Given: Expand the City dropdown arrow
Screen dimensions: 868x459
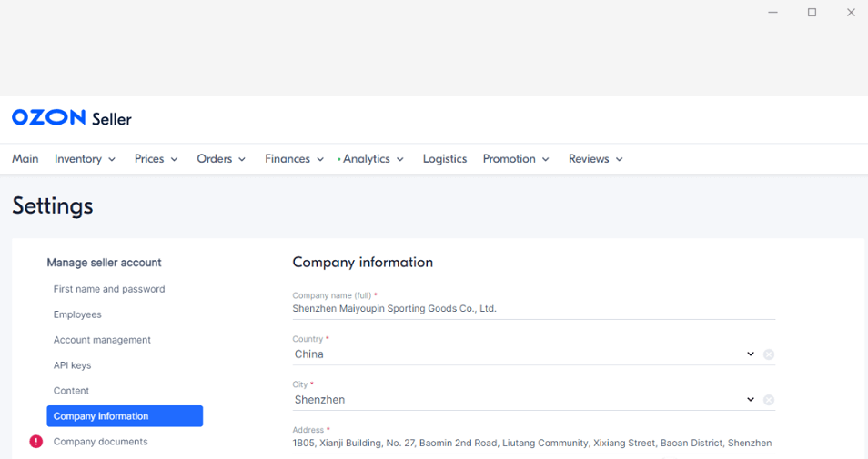Looking at the screenshot, I should coord(751,400).
